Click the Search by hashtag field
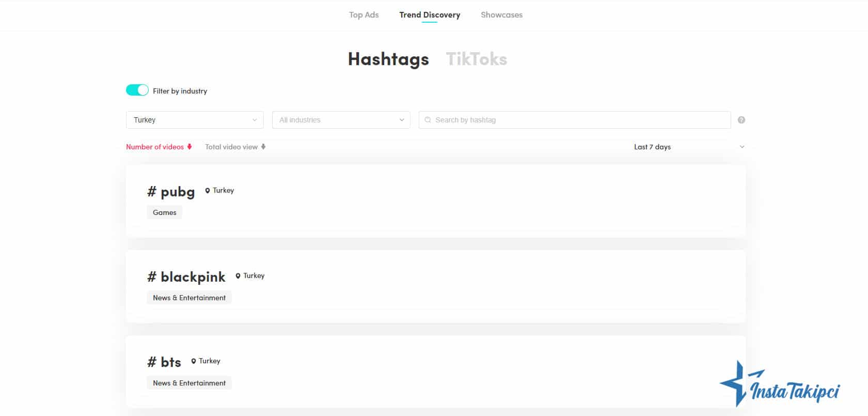Screen dimensions: 868x416 pyautogui.click(x=575, y=120)
